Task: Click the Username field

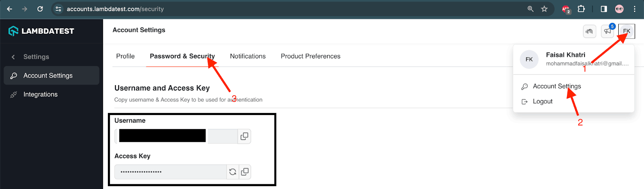Action: pos(176,136)
